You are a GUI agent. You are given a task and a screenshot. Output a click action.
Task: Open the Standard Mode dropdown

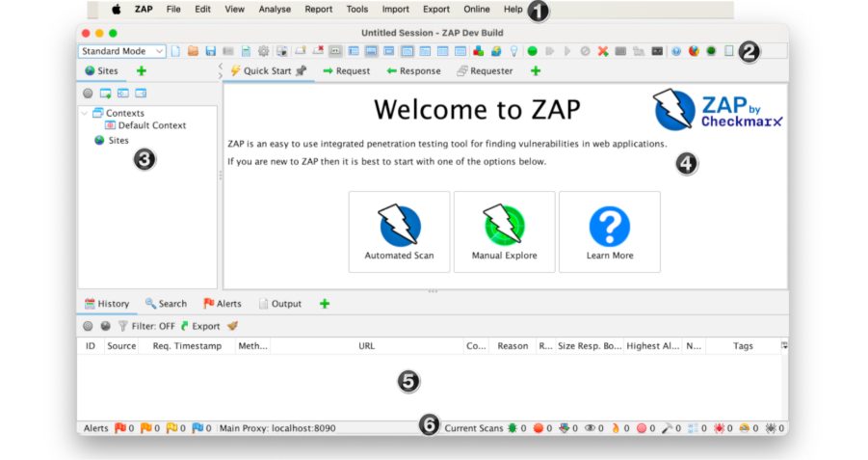point(121,51)
